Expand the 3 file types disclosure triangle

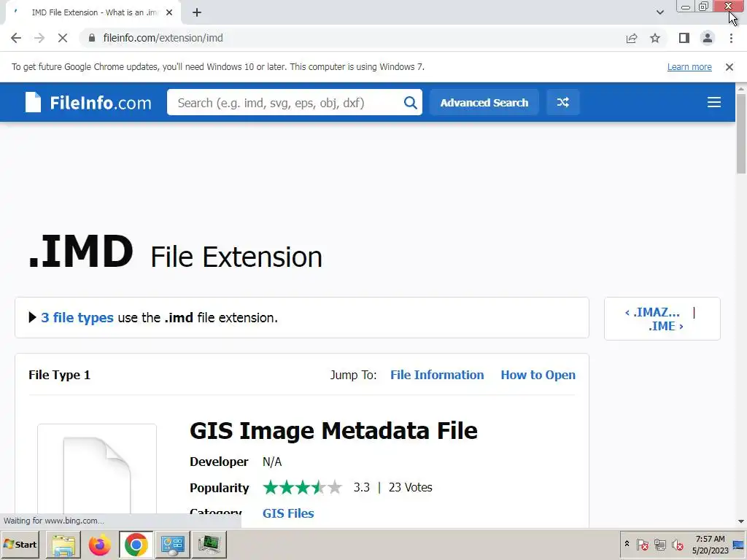click(32, 318)
